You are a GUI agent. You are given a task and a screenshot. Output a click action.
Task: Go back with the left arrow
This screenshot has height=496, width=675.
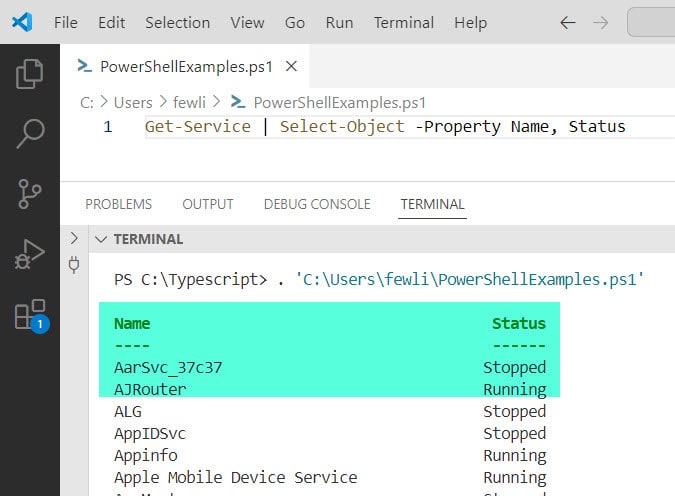(568, 22)
